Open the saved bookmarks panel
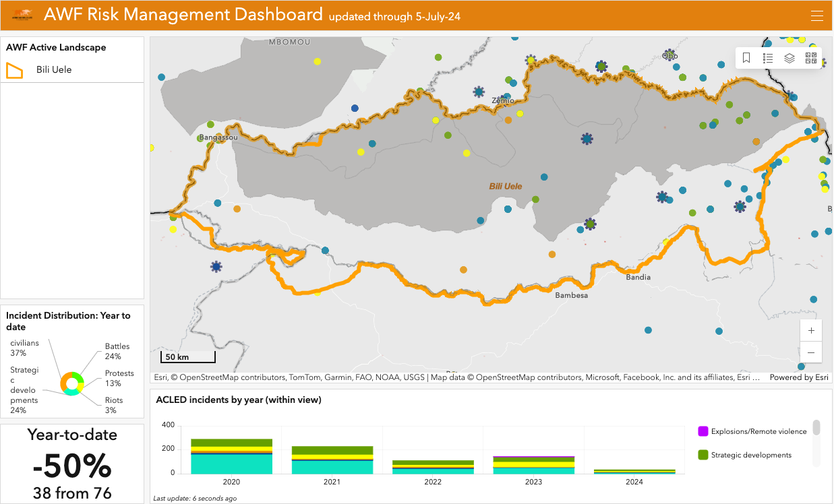This screenshot has height=504, width=834. coord(746,58)
